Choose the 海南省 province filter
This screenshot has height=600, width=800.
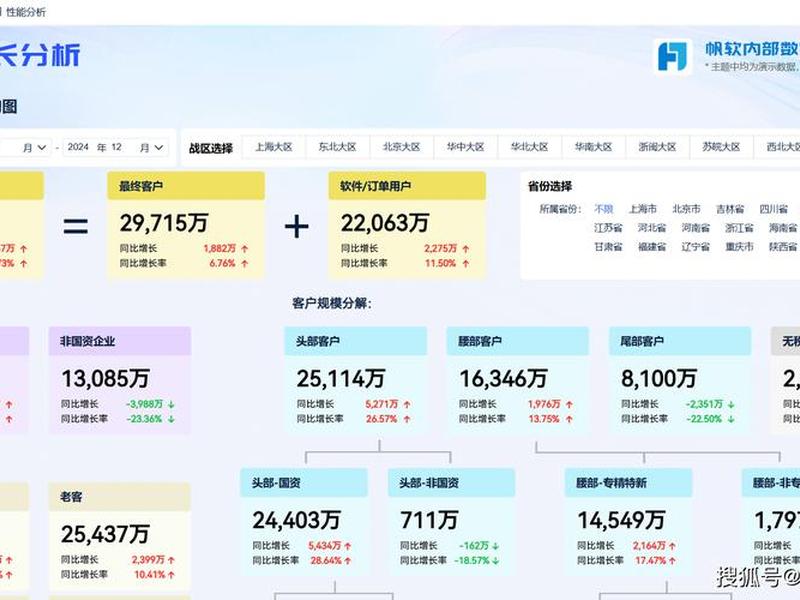point(783,228)
